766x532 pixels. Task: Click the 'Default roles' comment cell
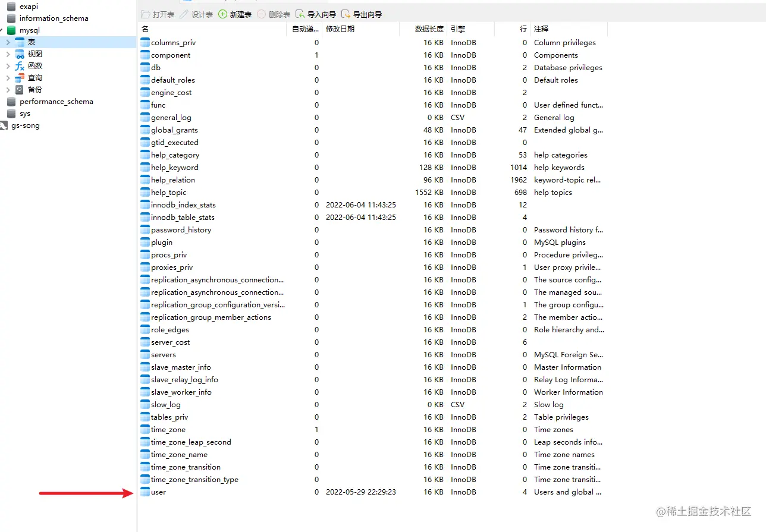click(x=556, y=80)
